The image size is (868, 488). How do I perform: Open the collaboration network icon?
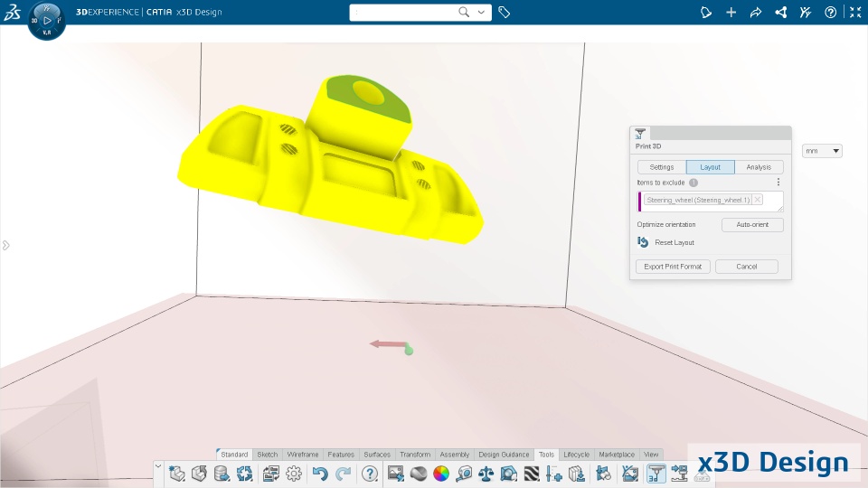781,12
